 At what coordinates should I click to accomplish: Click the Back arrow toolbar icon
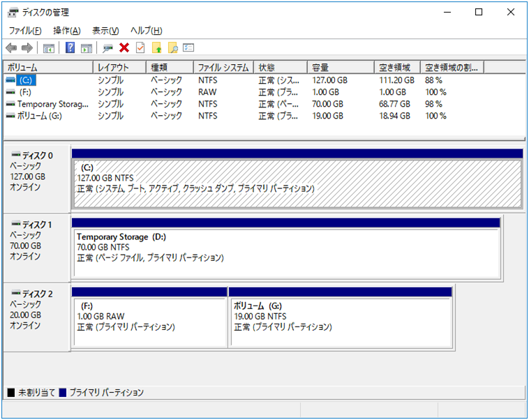coord(11,48)
